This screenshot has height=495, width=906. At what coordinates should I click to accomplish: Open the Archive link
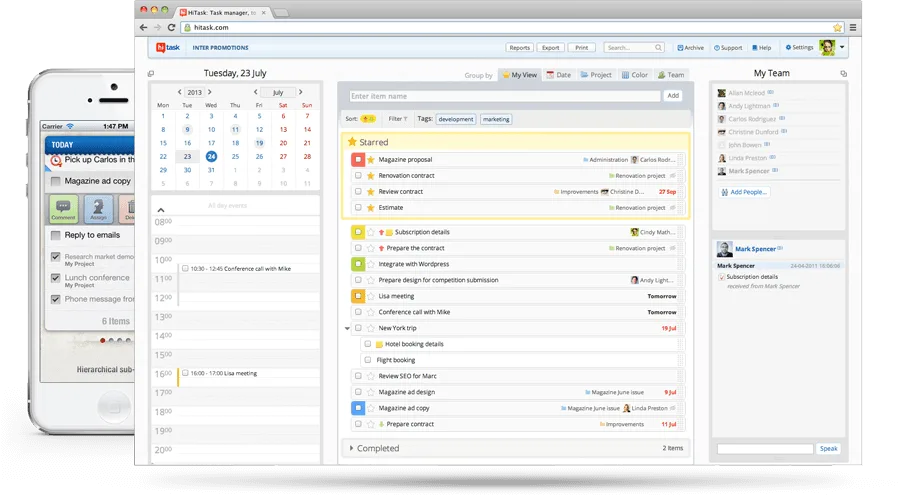690,47
